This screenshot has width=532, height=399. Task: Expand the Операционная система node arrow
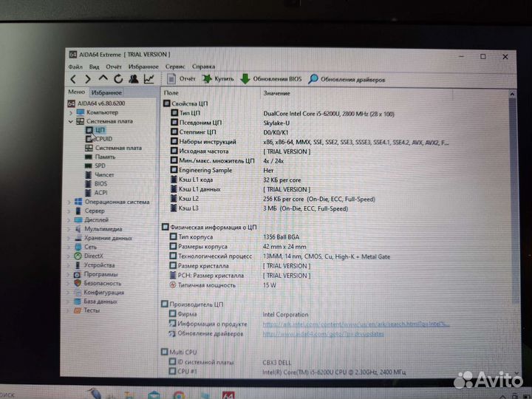69,202
